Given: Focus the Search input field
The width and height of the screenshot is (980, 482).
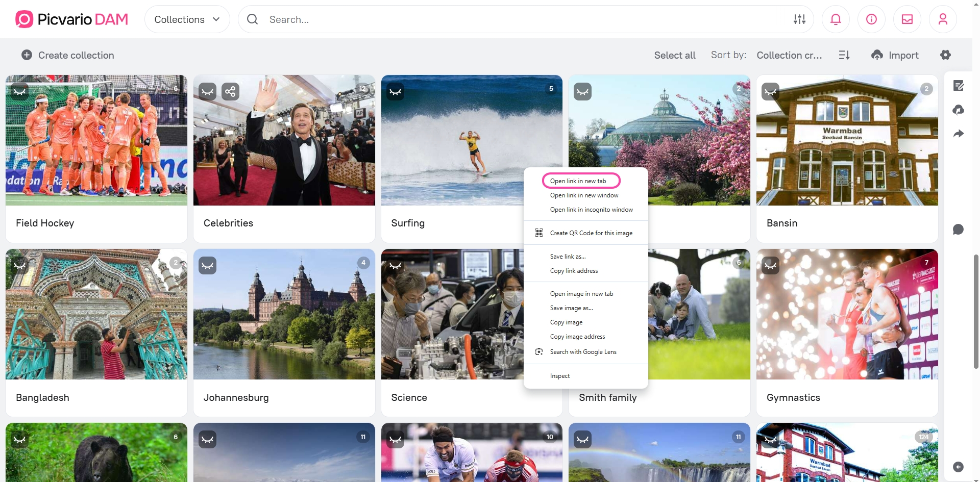Looking at the screenshot, I should pyautogui.click(x=526, y=19).
